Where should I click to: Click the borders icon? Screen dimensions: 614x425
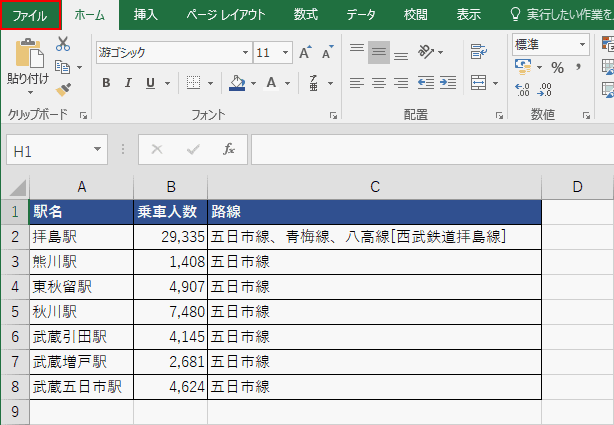[x=193, y=83]
